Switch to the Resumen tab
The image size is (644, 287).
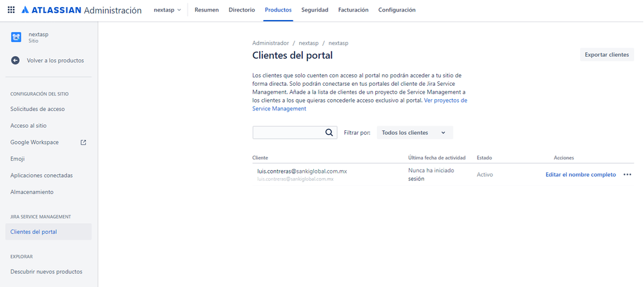(206, 10)
